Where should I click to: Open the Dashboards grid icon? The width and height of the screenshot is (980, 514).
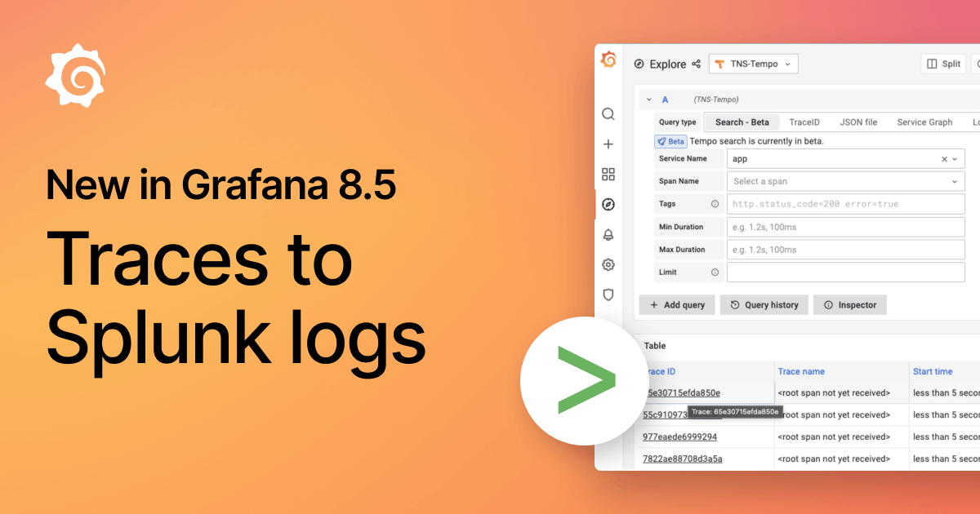click(608, 174)
